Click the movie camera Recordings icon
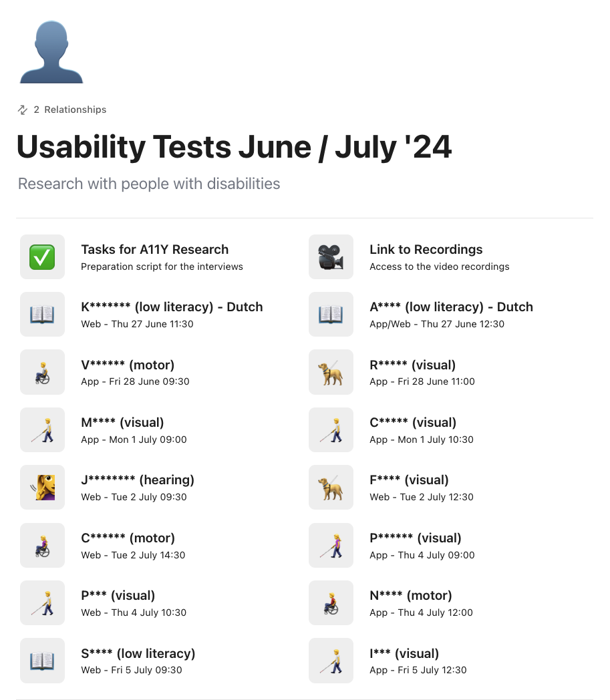Image resolution: width=610 pixels, height=700 pixels. click(331, 256)
